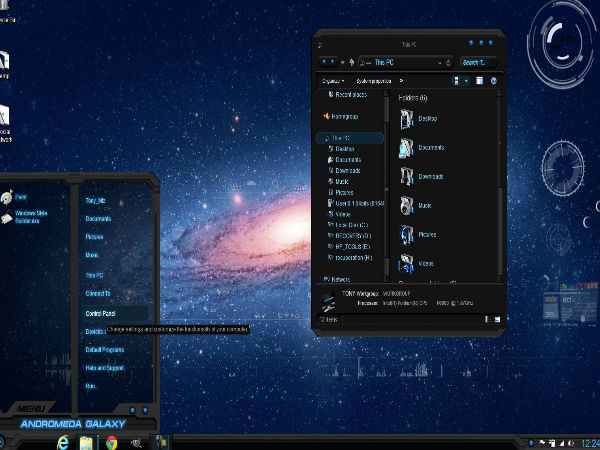Expand the toolbar overflow chevron
The height and width of the screenshot is (450, 600).
point(401,81)
